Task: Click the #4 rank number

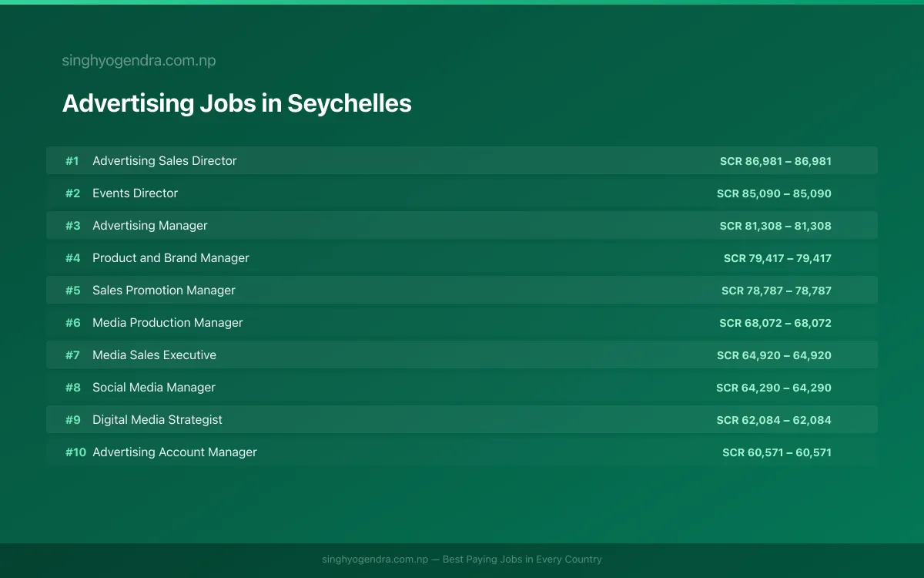Action: pyautogui.click(x=72, y=258)
